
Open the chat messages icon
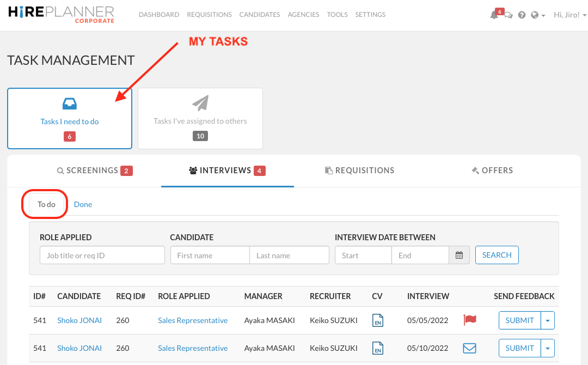click(508, 15)
